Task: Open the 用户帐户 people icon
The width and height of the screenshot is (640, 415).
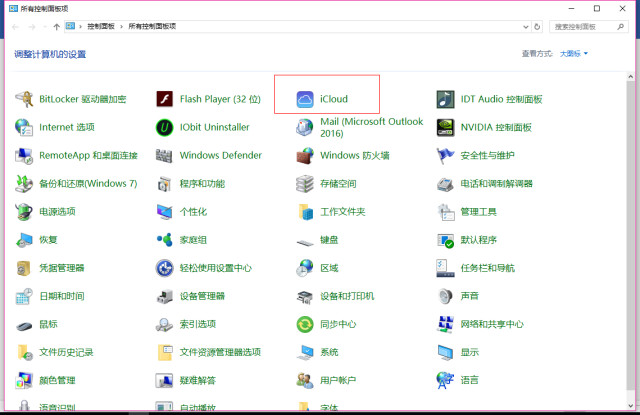Action: pyautogui.click(x=305, y=380)
